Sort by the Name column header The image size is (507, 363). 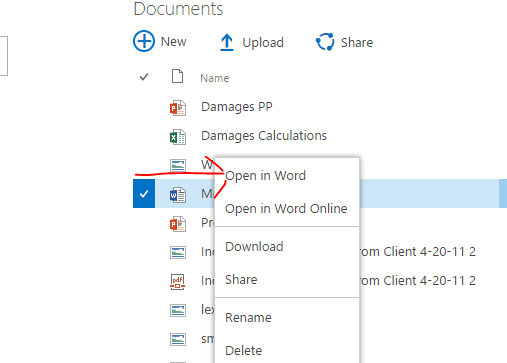(x=215, y=78)
